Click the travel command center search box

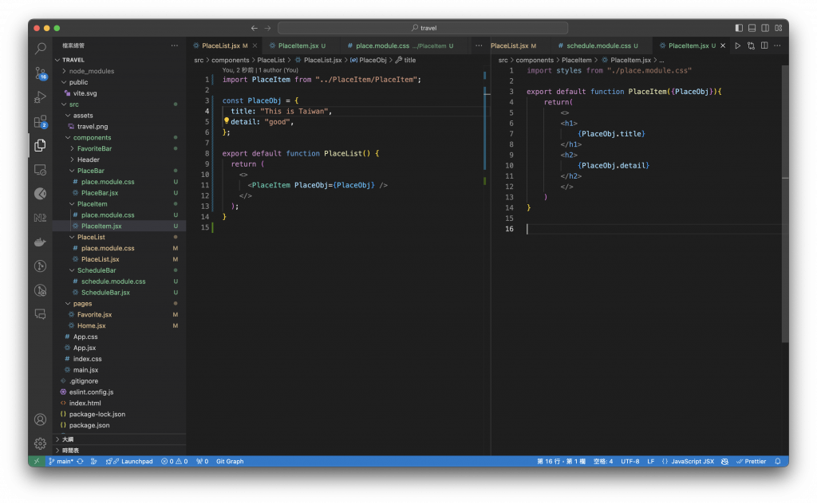[x=423, y=28]
